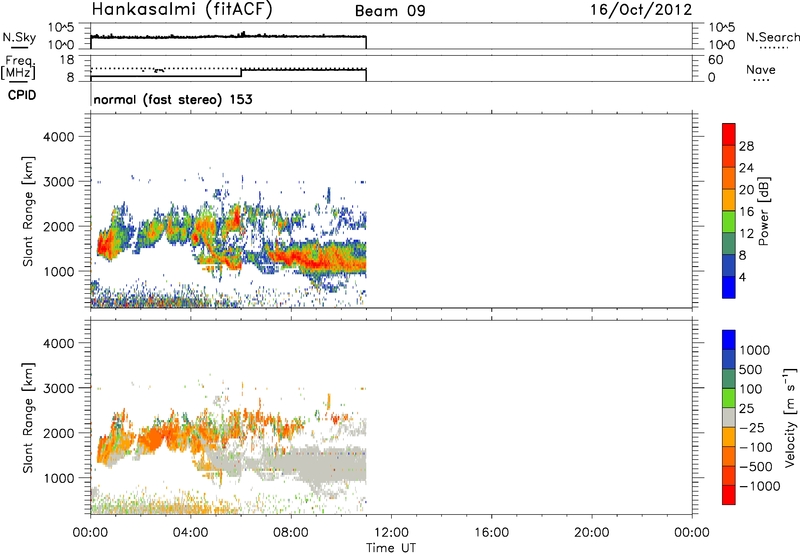Select the 60 tick on Nave axis
Screen dimensions: 800x554
716,60
